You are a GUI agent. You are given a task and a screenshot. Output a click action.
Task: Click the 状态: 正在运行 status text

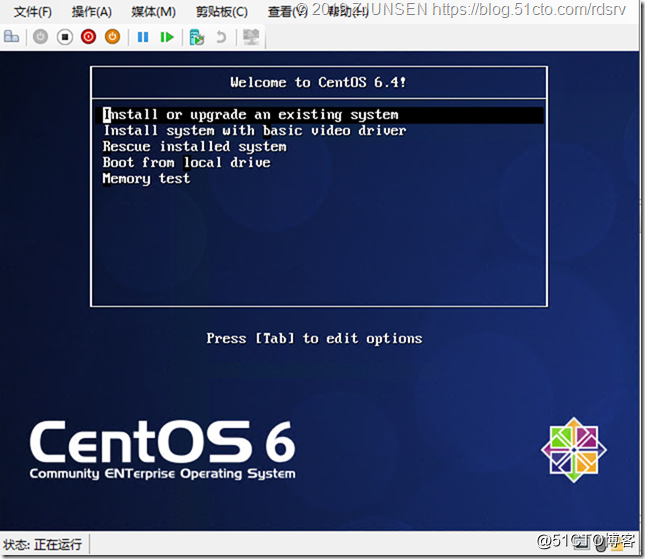tap(42, 545)
